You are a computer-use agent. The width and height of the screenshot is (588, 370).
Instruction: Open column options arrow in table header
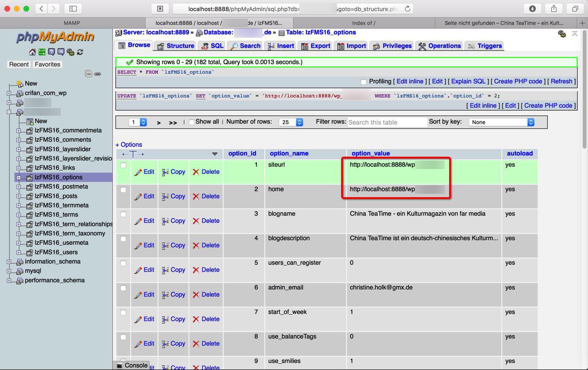(215, 154)
